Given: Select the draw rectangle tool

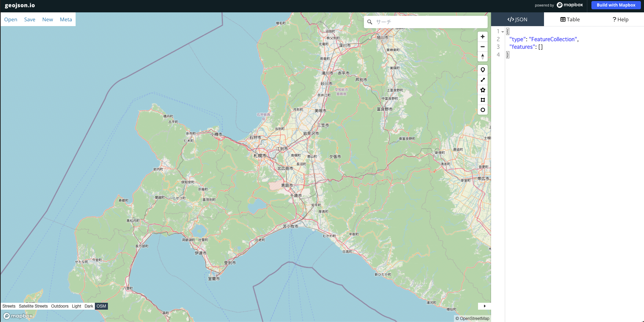Looking at the screenshot, I should pos(482,100).
